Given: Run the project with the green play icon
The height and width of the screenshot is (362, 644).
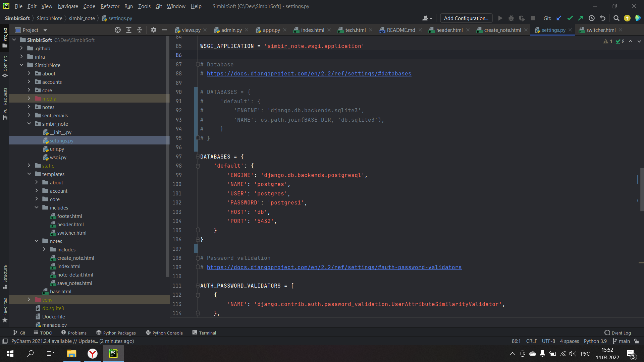Looking at the screenshot, I should (x=500, y=18).
